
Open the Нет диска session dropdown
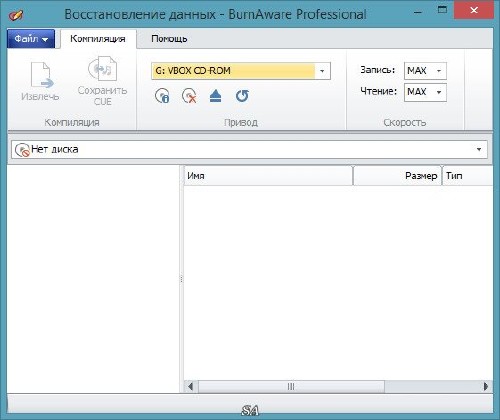click(x=249, y=149)
